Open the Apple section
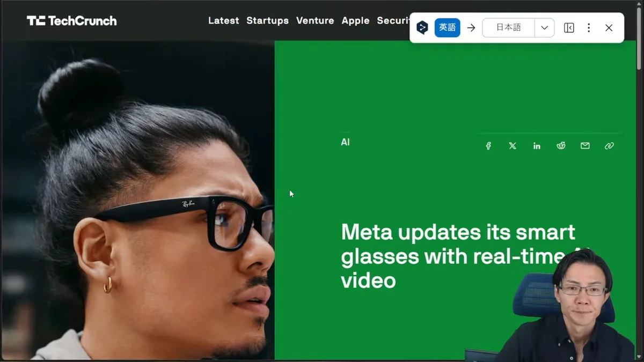 [356, 20]
